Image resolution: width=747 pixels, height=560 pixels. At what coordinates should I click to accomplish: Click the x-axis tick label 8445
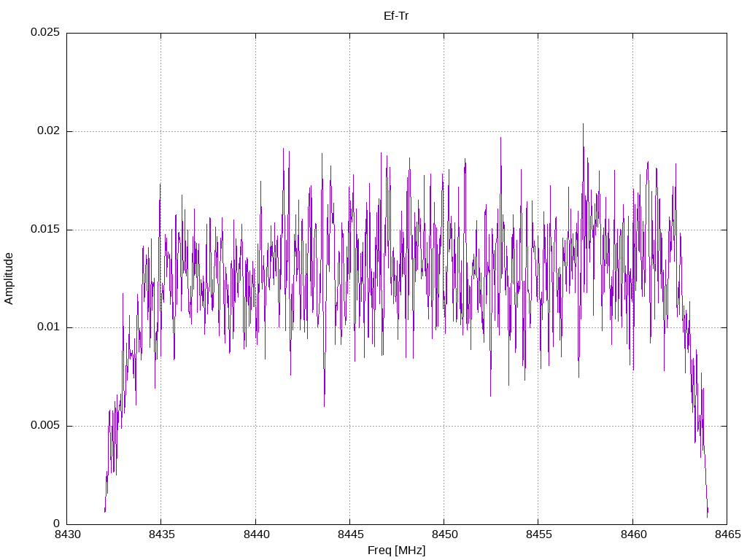coord(350,534)
